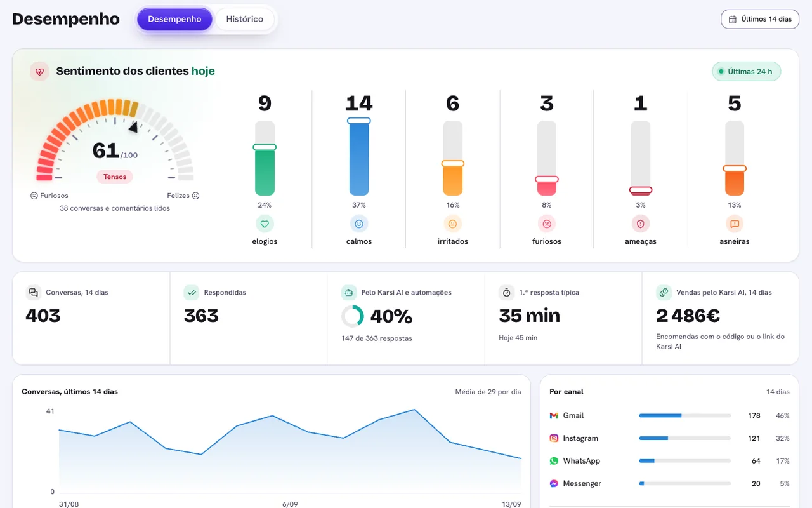This screenshot has height=508, width=812.
Task: Click the Gmail channel icon
Action: [554, 415]
